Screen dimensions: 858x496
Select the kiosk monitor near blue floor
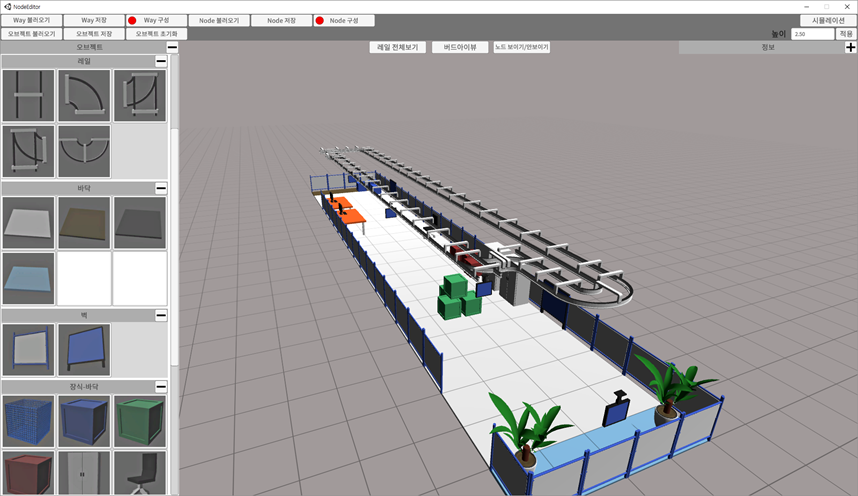pos(616,408)
